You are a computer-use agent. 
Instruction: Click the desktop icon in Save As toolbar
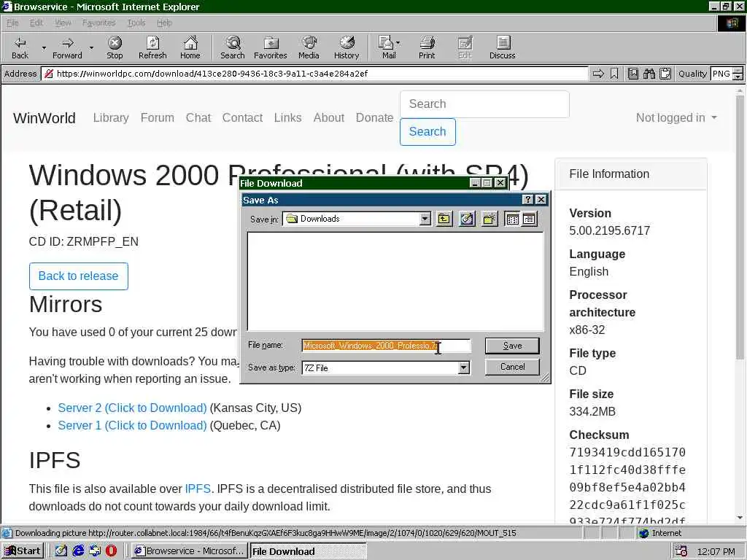tap(467, 219)
